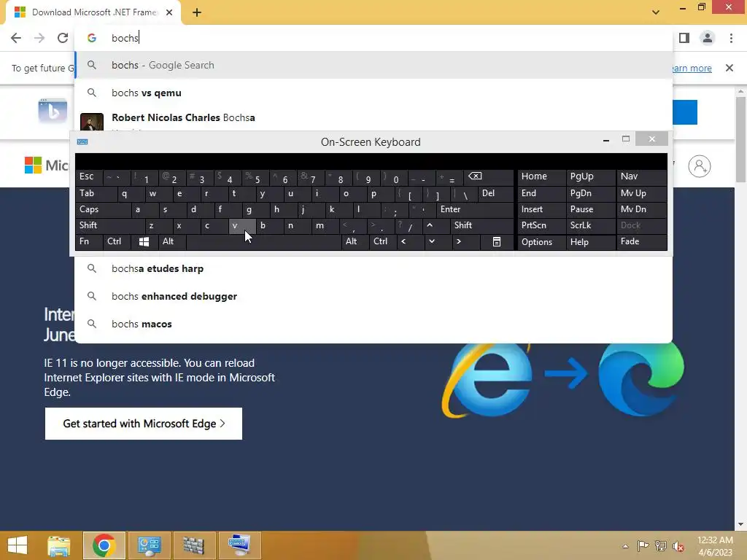Click Get started with Microsoft Edge
This screenshot has width=747, height=560.
[x=144, y=424]
